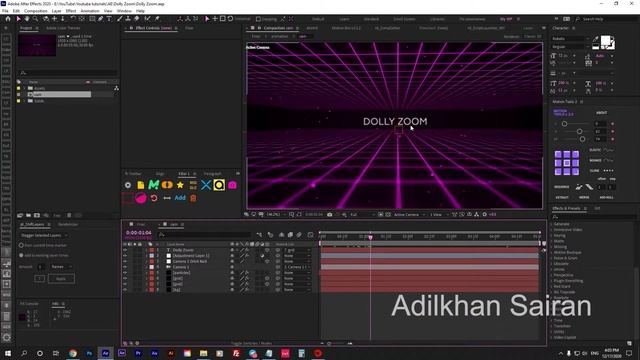Click the blue X script icon
The height and width of the screenshot is (360, 640).
tap(206, 185)
